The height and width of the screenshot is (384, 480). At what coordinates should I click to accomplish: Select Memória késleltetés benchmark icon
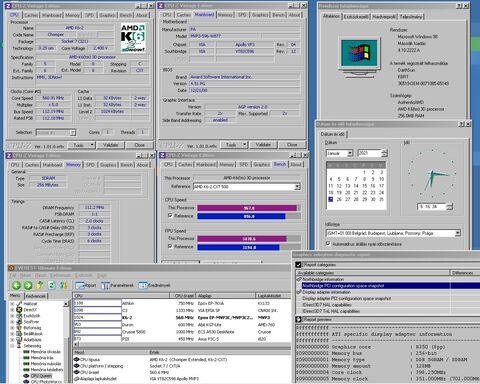[26, 370]
